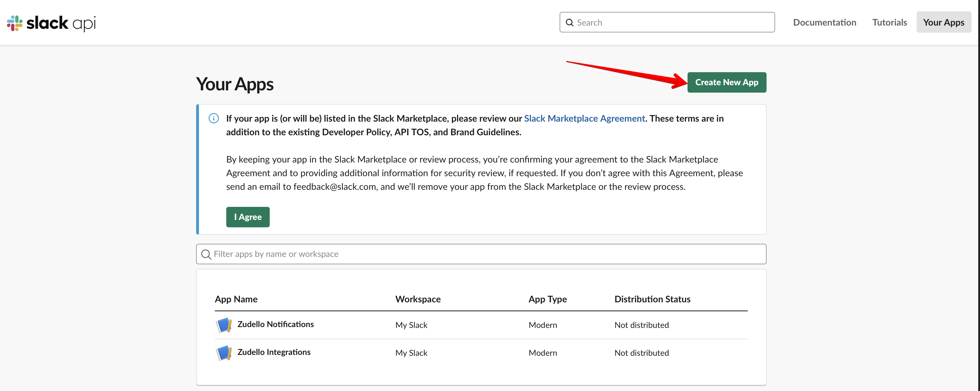
Task: Open the Slack Marketplace Agreement link
Action: click(x=584, y=118)
